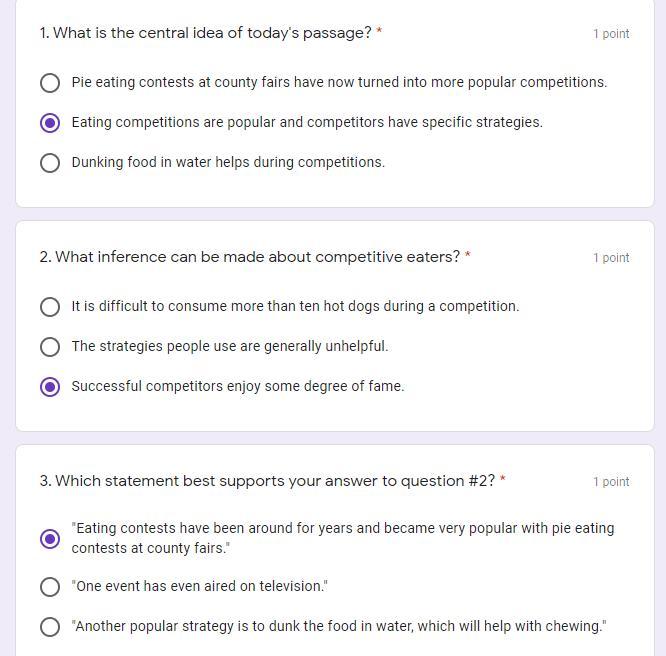Click answer text 'One event has even aired on television'
Image resolution: width=666 pixels, height=656 pixels.
pos(200,586)
